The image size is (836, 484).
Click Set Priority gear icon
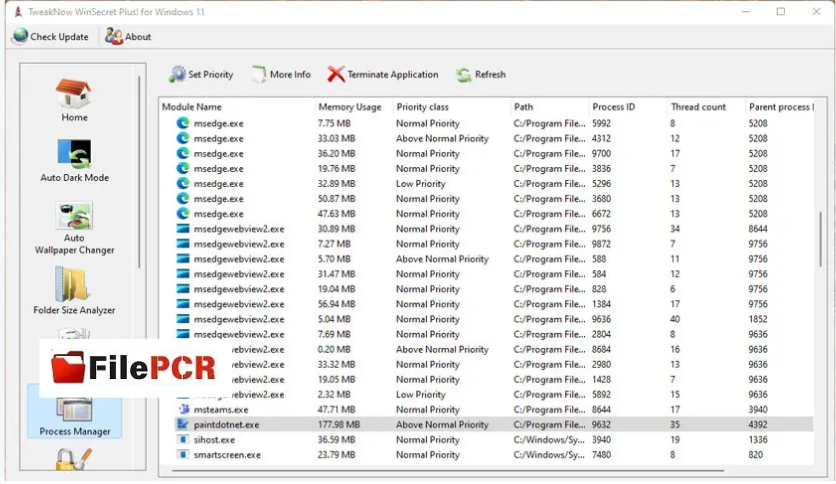(x=178, y=74)
